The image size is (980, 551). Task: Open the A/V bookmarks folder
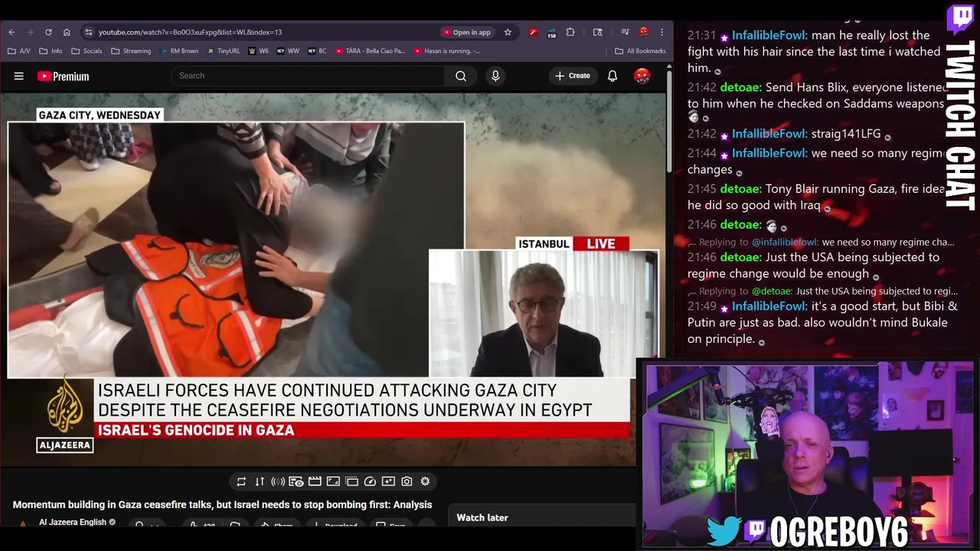click(19, 51)
